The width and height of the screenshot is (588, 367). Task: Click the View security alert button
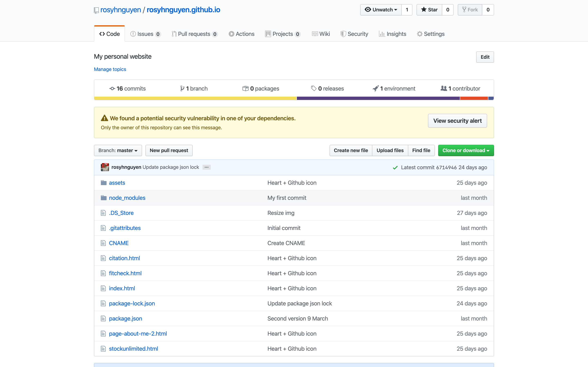[457, 121]
